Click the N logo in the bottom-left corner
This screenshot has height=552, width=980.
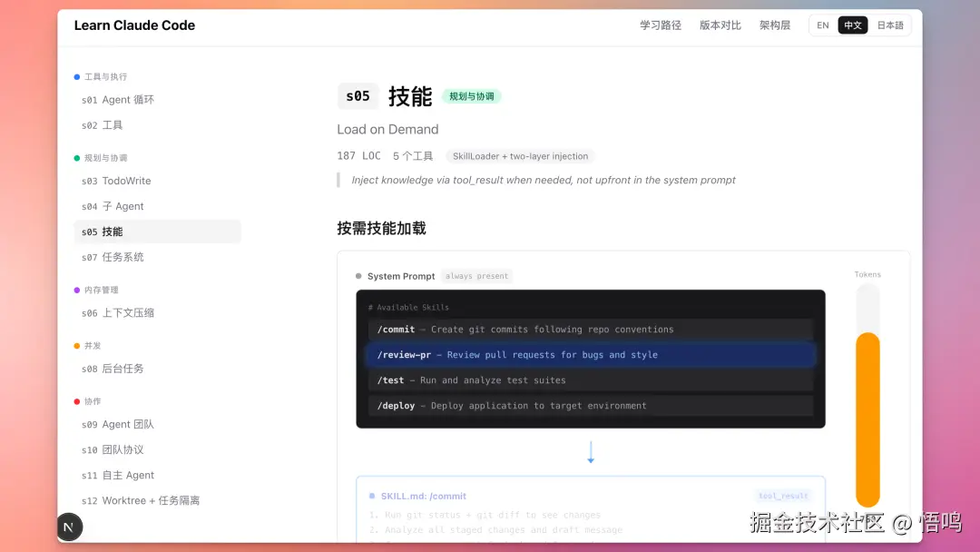[70, 527]
